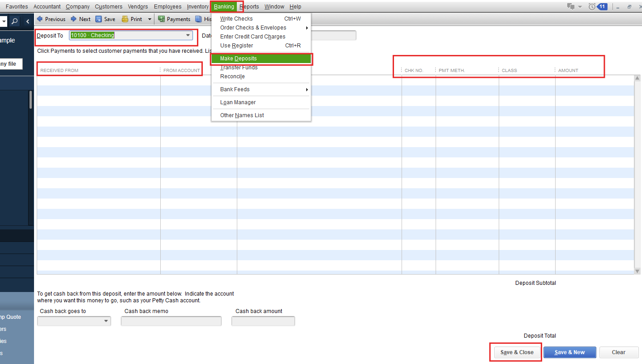
Task: Click the Previous arrow icon in toolbar
Action: 40,19
